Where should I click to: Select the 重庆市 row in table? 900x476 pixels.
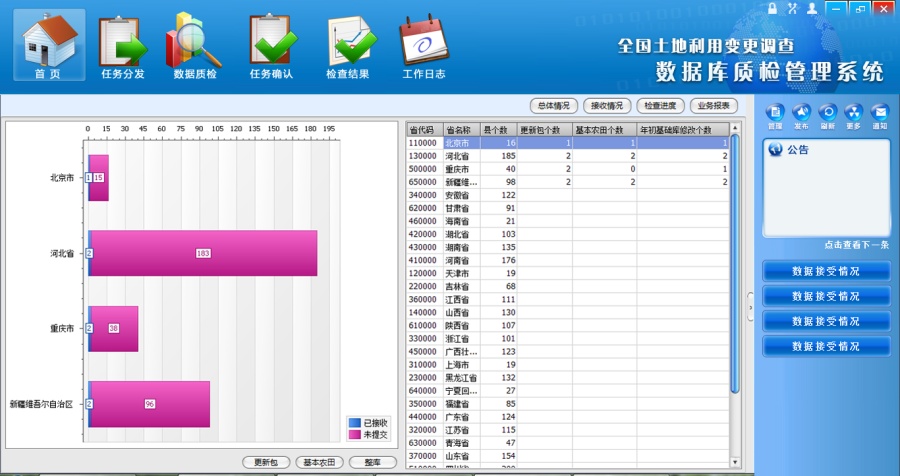click(x=568, y=169)
